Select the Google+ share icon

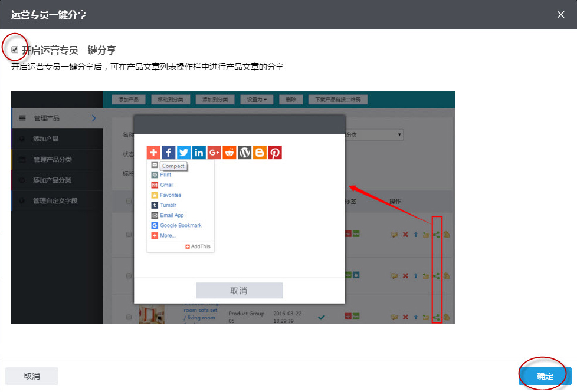213,153
